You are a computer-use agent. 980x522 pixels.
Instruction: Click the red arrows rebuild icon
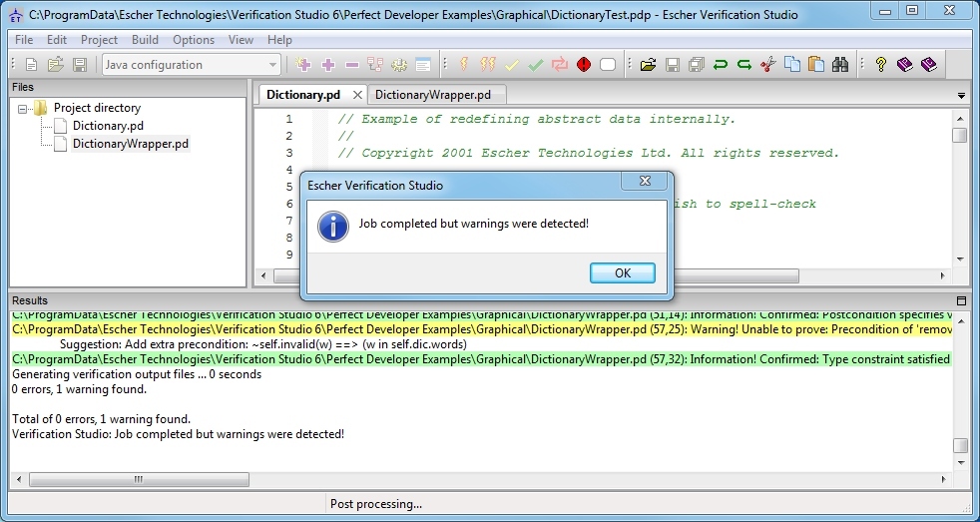[560, 65]
